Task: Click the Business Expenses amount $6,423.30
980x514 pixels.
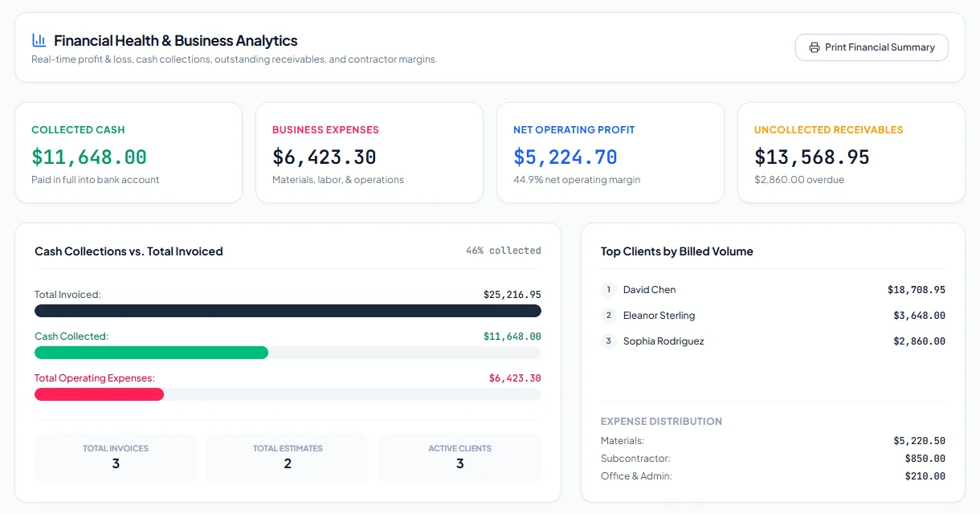Action: point(325,157)
